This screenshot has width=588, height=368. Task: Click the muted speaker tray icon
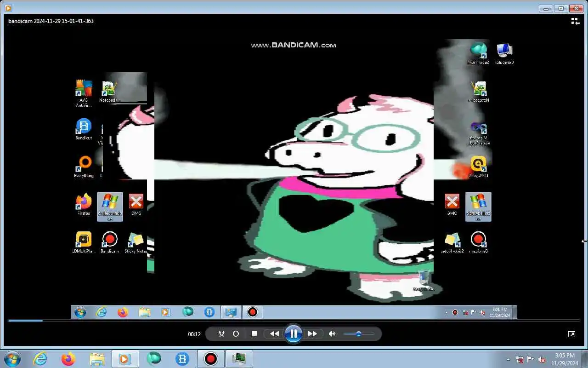pyautogui.click(x=542, y=359)
